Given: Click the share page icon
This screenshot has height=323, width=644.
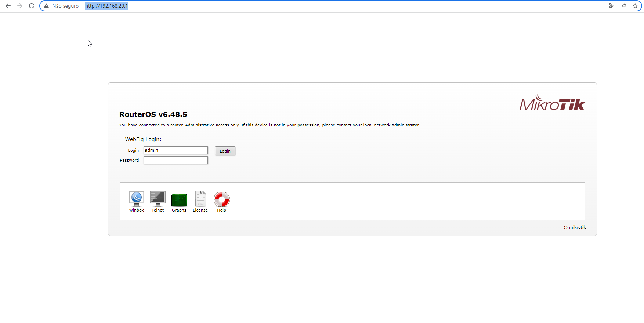Looking at the screenshot, I should (623, 6).
